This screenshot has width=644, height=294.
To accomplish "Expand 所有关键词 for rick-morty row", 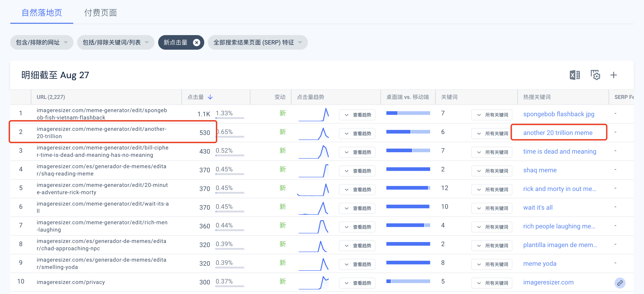I will pos(492,190).
